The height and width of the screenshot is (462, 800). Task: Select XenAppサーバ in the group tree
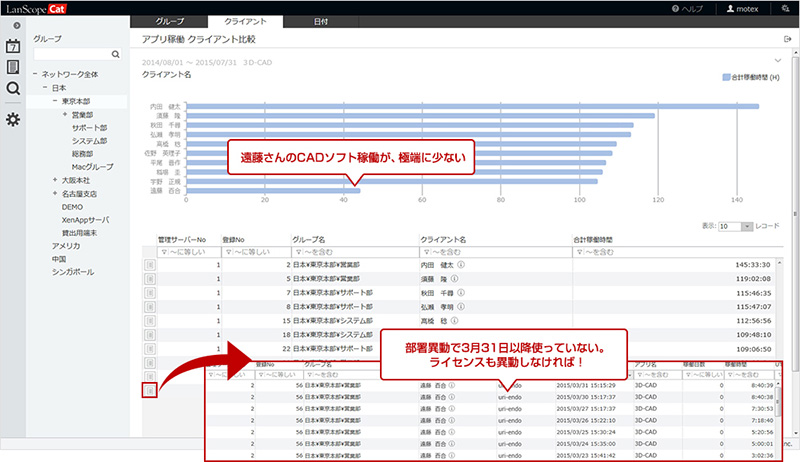(x=85, y=220)
